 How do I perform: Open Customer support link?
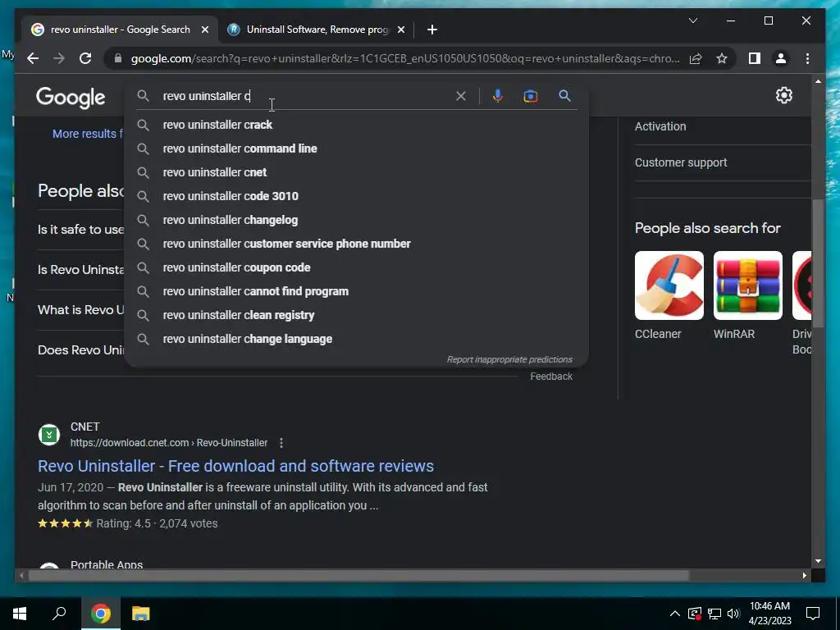tap(681, 162)
